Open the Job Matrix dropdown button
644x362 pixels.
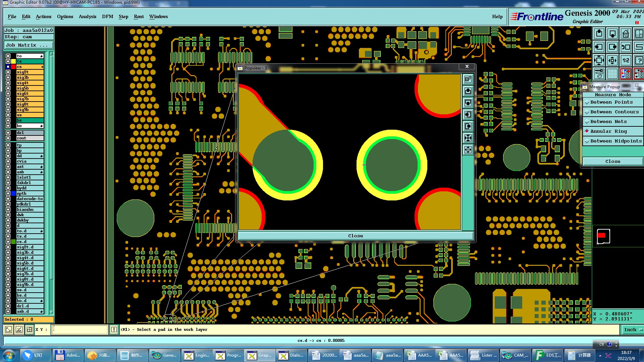pos(29,45)
